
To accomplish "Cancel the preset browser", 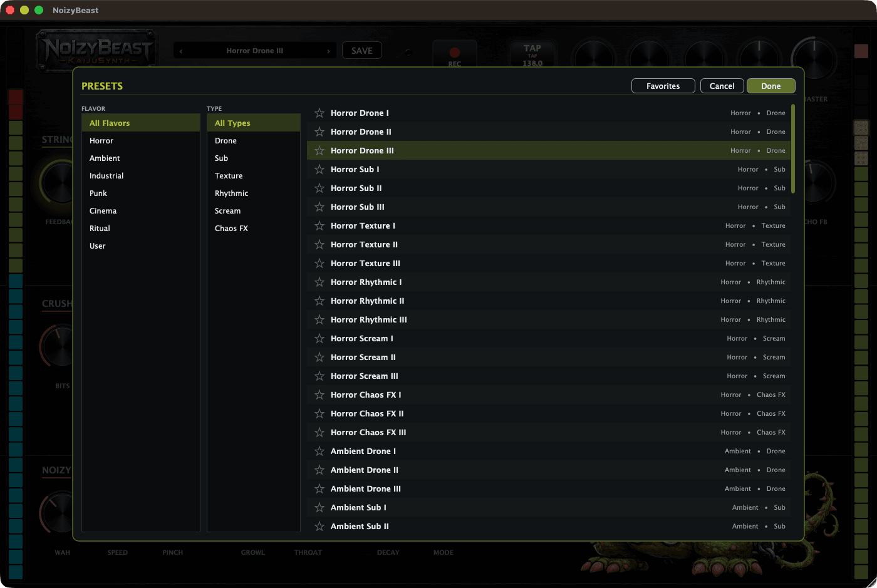I will pos(722,86).
